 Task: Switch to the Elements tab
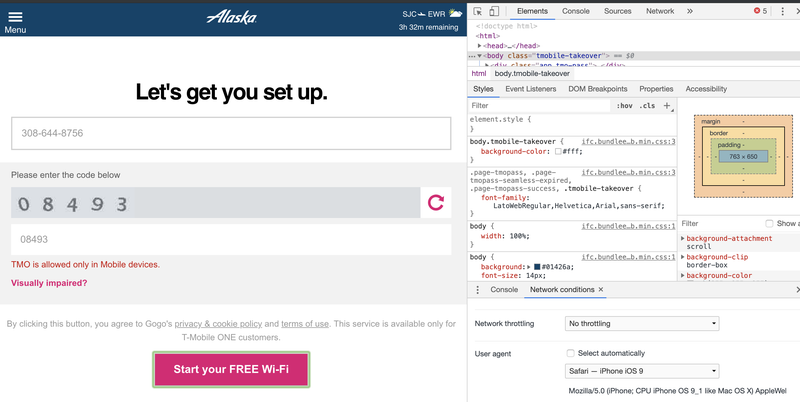point(532,11)
